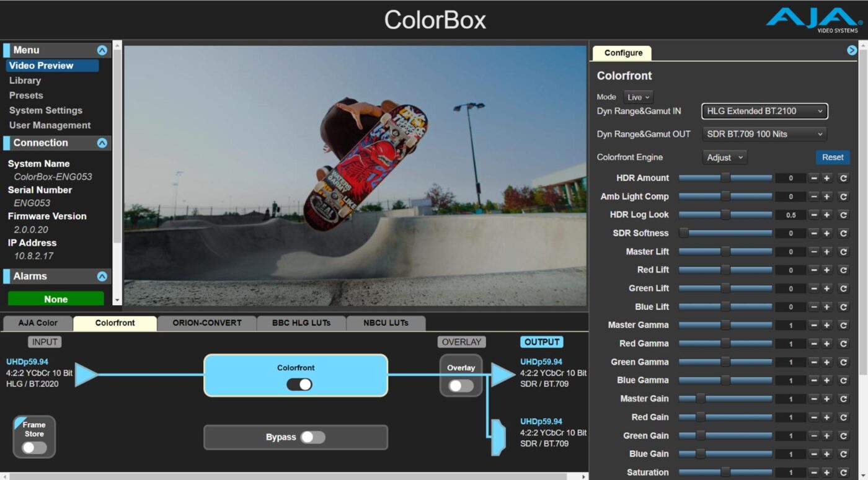The image size is (868, 480).
Task: Enable the Bypass toggle
Action: [x=312, y=437]
